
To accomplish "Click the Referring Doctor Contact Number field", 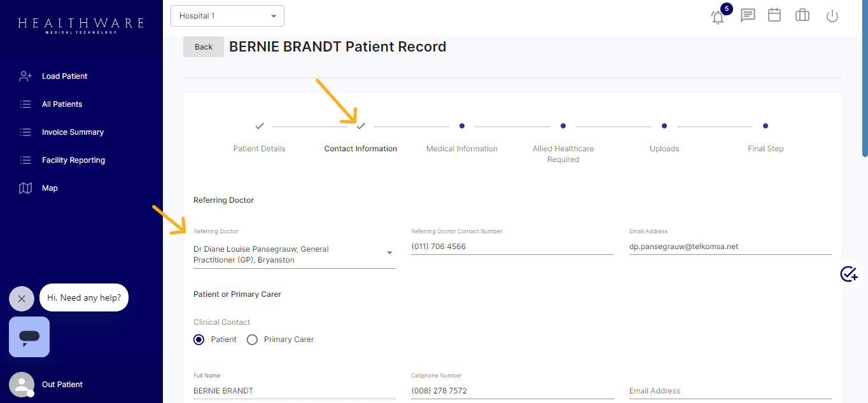I will (x=512, y=247).
